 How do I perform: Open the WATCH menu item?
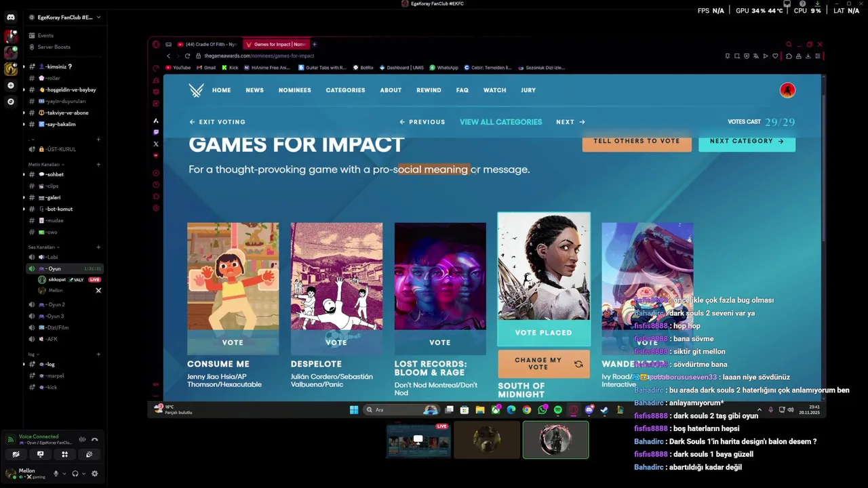click(x=494, y=90)
